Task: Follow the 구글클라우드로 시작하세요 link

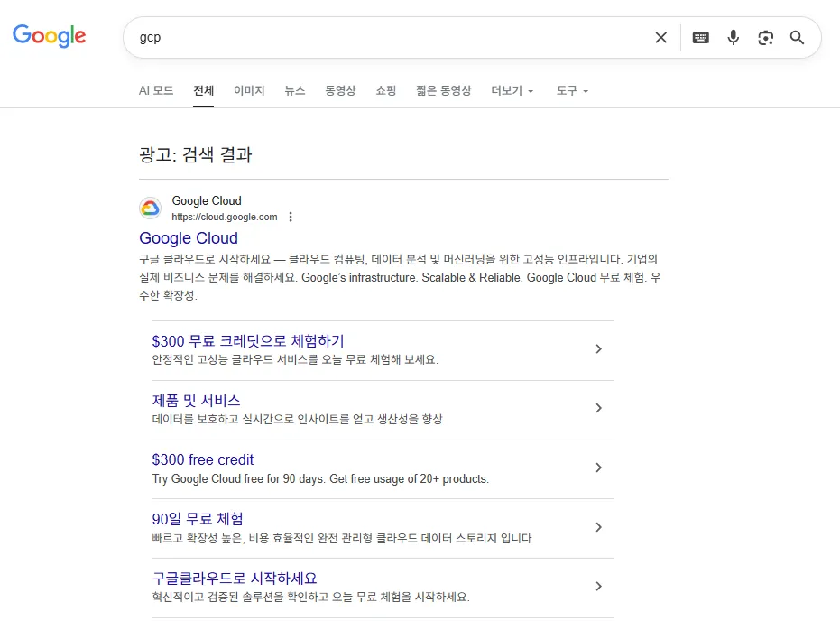Action: pyautogui.click(x=235, y=579)
